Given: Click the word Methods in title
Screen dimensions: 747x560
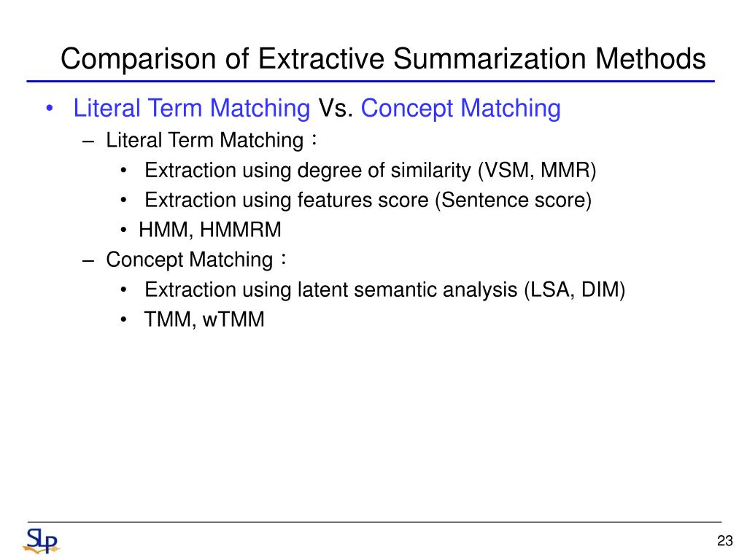Looking at the screenshot, I should 650,59.
